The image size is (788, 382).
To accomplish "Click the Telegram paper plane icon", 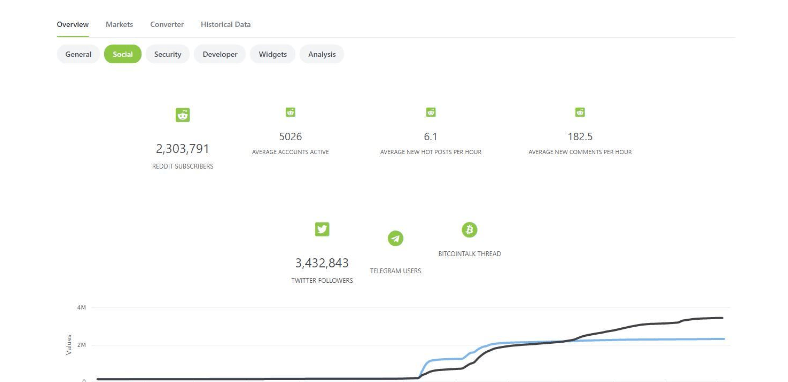I will (x=396, y=238).
